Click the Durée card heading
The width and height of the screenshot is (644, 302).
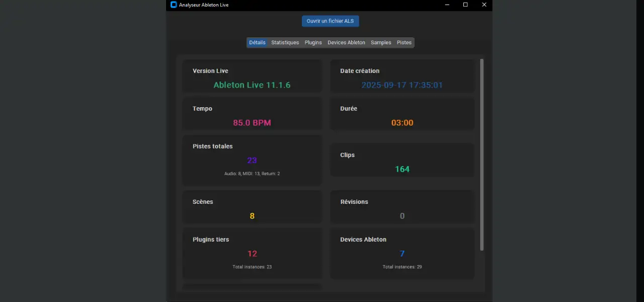(349, 109)
